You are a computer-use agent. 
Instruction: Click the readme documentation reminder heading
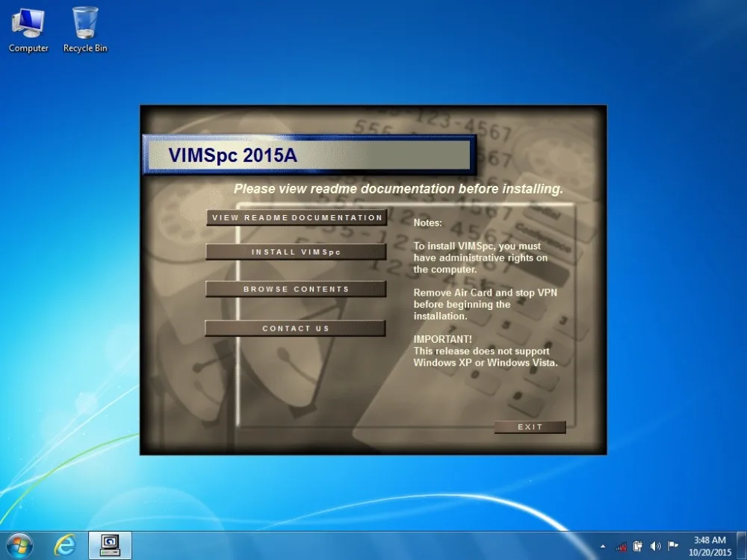[398, 189]
